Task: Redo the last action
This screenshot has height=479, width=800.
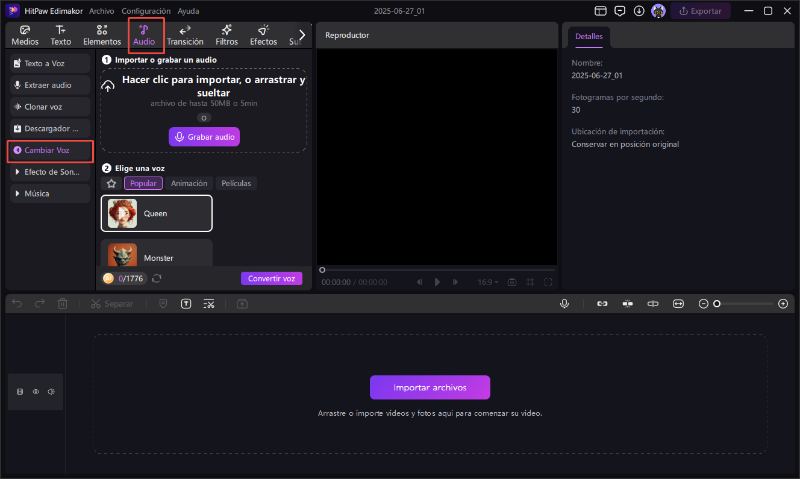Action: 39,304
